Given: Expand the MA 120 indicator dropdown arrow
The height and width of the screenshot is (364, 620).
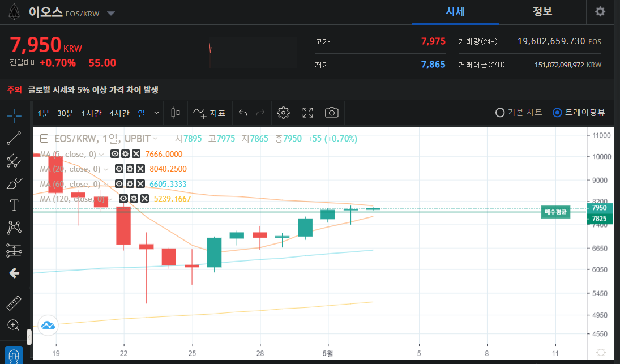Looking at the screenshot, I should point(110,199).
